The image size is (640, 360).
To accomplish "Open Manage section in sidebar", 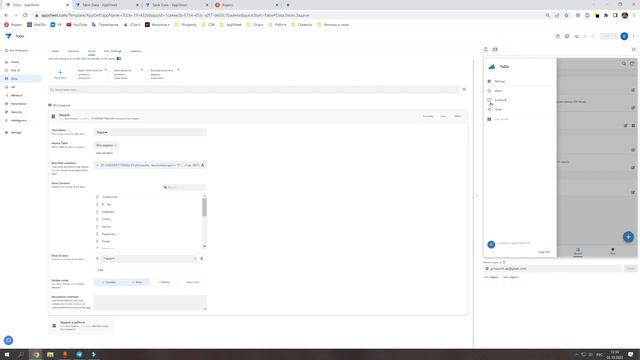I will point(16,132).
